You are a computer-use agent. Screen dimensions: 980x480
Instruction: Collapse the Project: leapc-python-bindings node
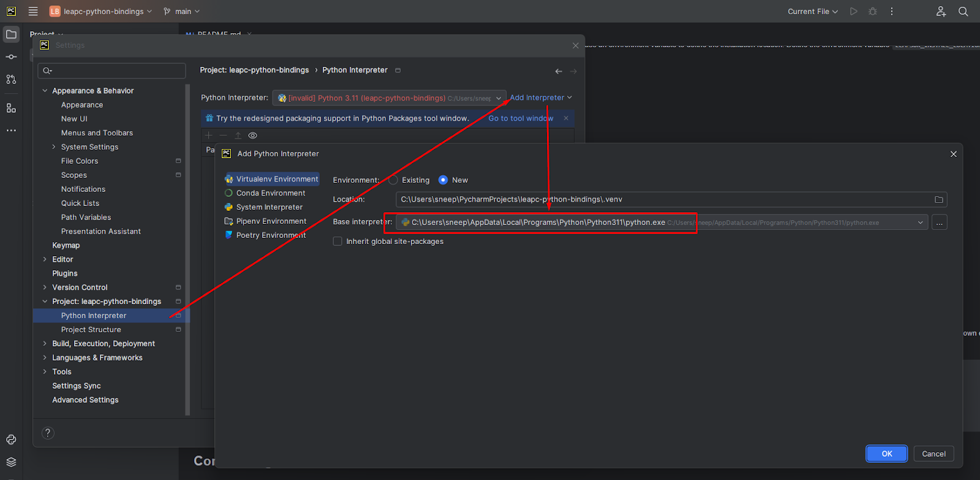pyautogui.click(x=45, y=302)
